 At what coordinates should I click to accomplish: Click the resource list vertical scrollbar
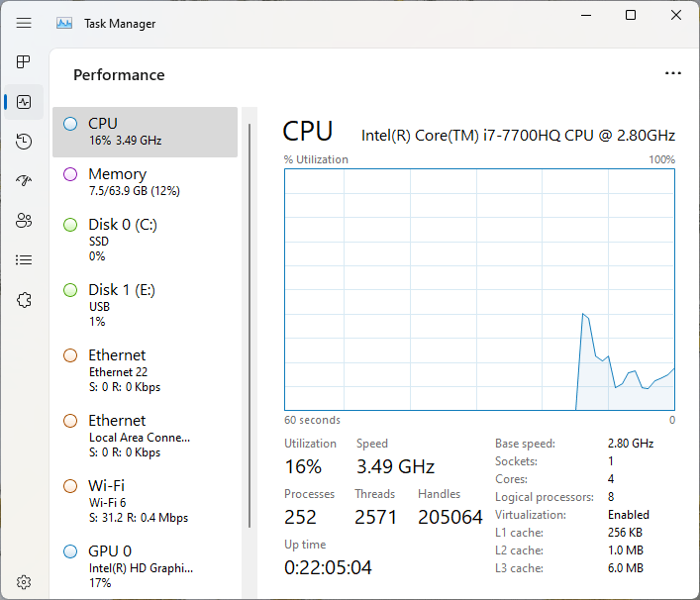point(250,326)
